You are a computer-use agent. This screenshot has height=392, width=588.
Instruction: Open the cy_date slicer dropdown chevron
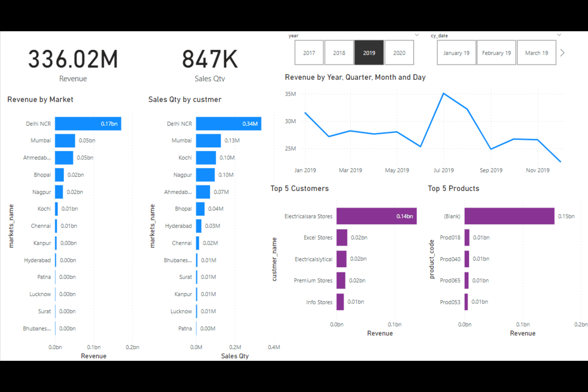(559, 35)
